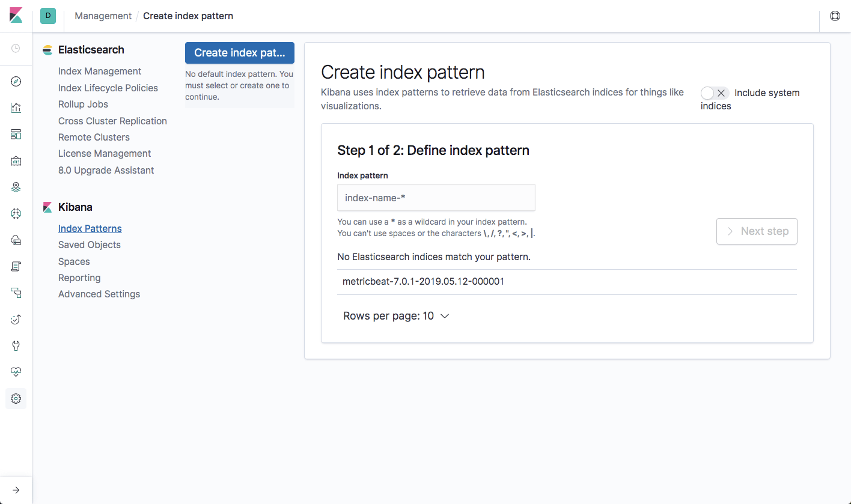Open Logs icon in sidebar
851x504 pixels.
click(16, 266)
